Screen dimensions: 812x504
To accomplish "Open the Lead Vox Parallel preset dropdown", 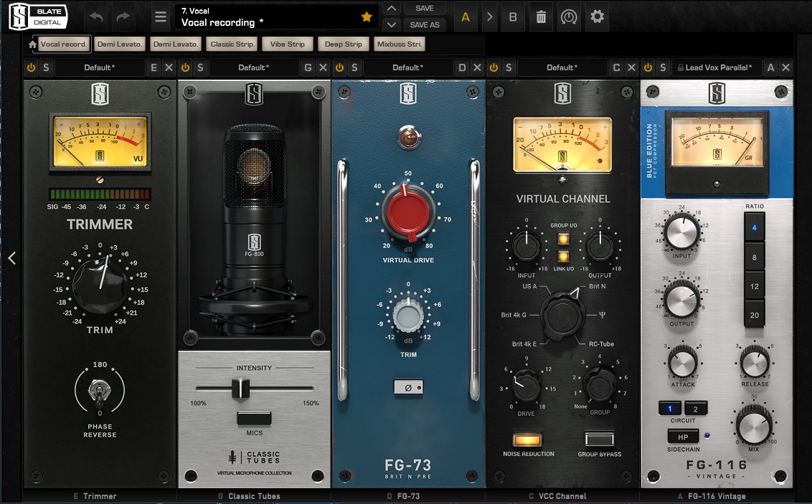I will click(x=717, y=67).
